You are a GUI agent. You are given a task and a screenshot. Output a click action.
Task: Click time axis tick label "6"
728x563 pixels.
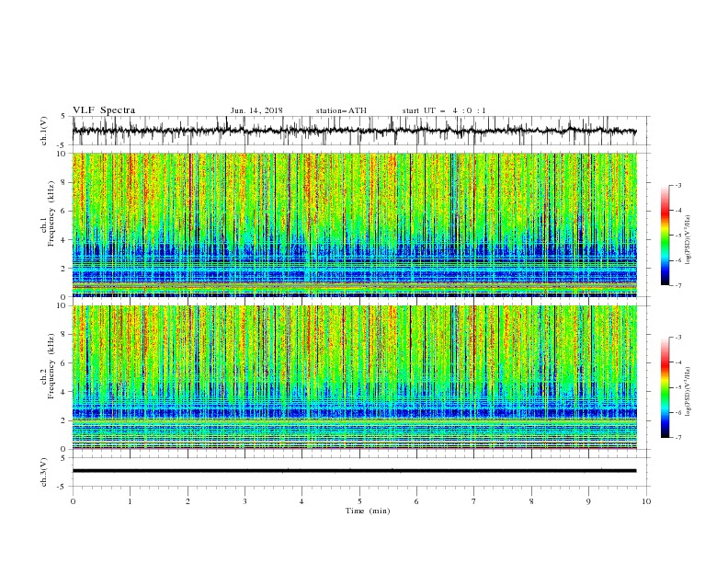click(x=416, y=501)
